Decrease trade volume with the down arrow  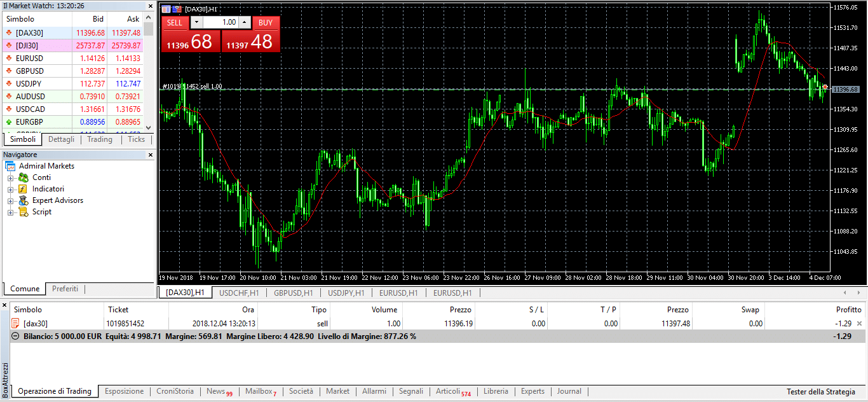pos(196,22)
